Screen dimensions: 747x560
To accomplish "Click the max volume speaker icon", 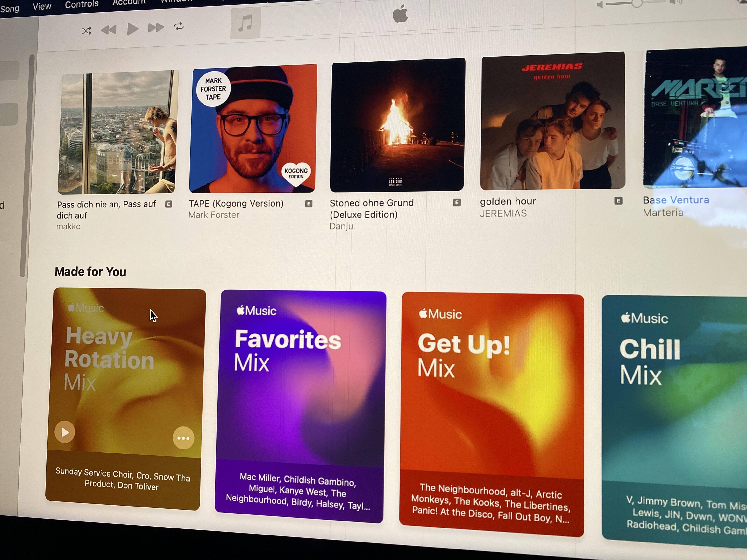I will 676,3.
